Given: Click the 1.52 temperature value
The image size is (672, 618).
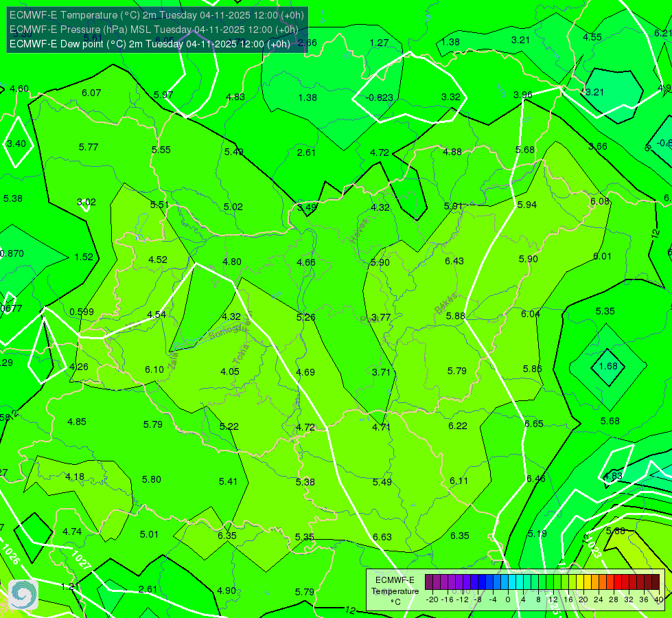Looking at the screenshot, I should [84, 257].
